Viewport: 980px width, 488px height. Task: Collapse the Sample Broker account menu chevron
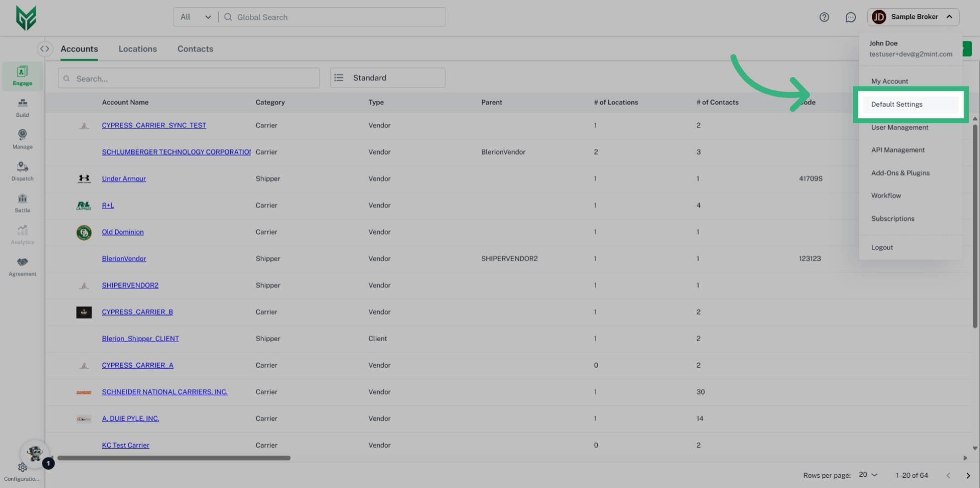click(x=950, y=17)
